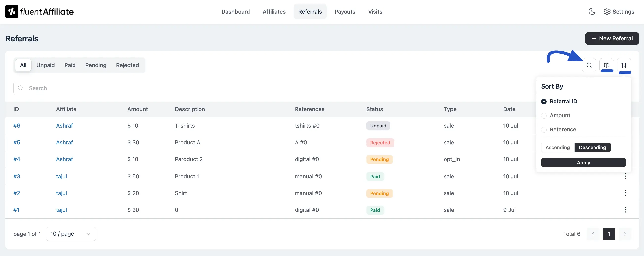Open affiliate profile for Ashraf
Image resolution: width=644 pixels, height=256 pixels.
pyautogui.click(x=64, y=126)
